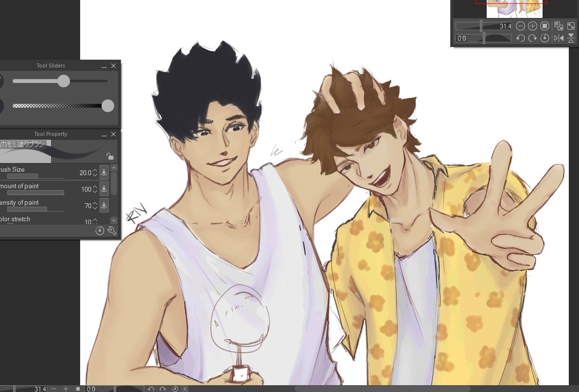Screen dimensions: 579x392
Task: Click the bottom bar zoom value 31.4
Action: click(x=40, y=389)
